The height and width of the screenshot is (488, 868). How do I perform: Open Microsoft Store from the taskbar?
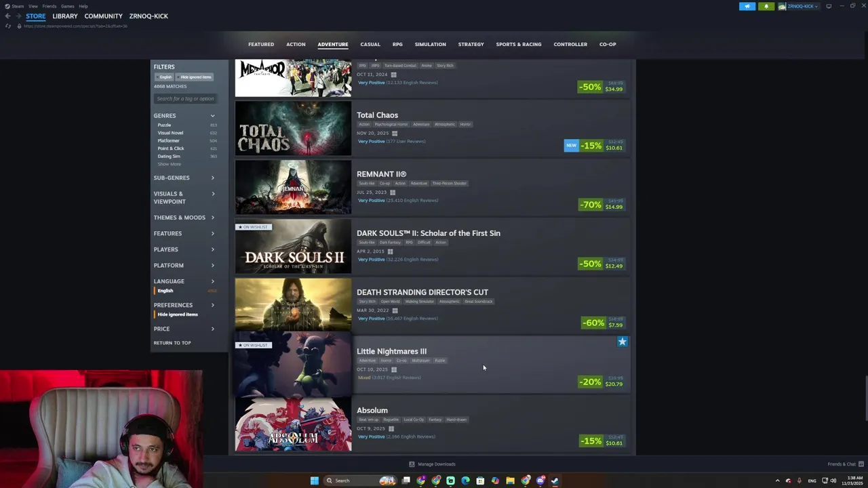pos(480,481)
